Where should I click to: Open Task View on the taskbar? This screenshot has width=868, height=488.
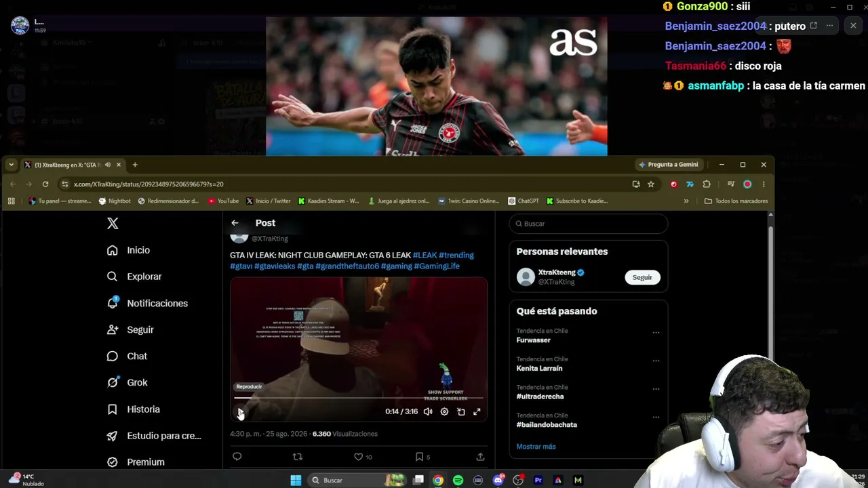click(x=418, y=481)
